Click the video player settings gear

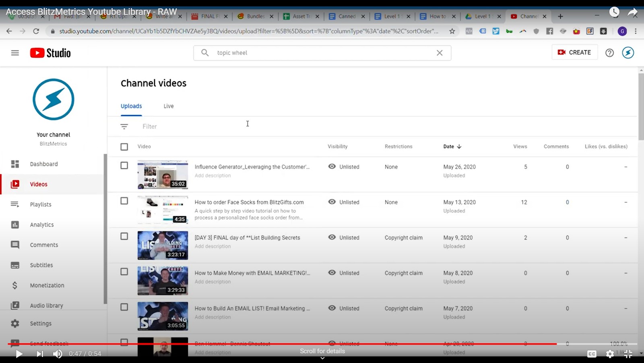tap(610, 354)
